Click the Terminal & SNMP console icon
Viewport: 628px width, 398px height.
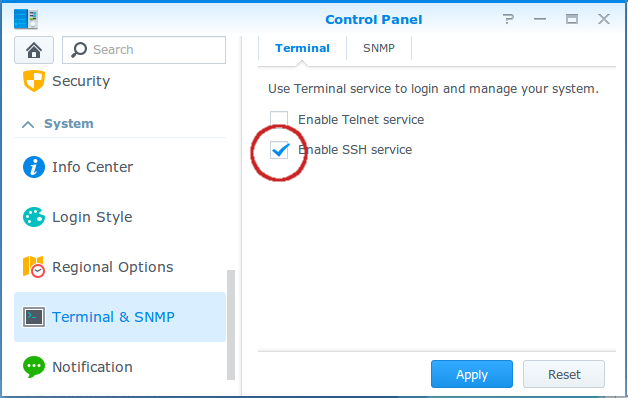[34, 317]
